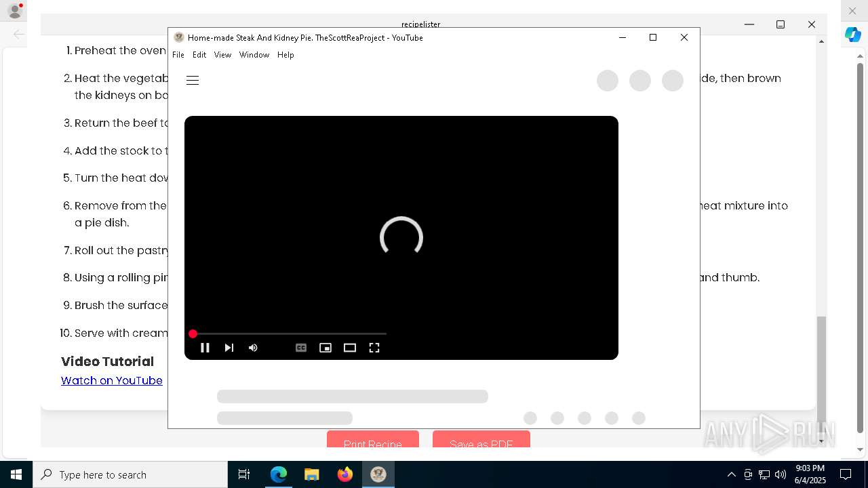Viewport: 868px width, 488px height.
Task: Open network status tray icon
Action: 764,474
